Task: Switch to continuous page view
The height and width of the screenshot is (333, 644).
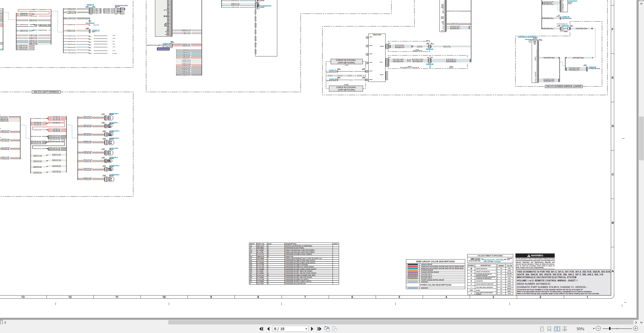Action: point(549,329)
